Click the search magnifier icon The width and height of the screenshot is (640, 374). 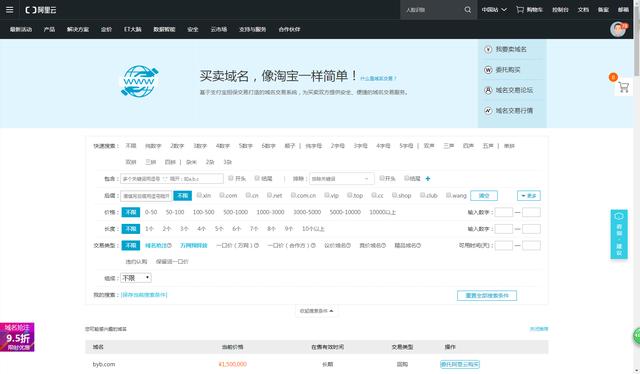pyautogui.click(x=468, y=9)
